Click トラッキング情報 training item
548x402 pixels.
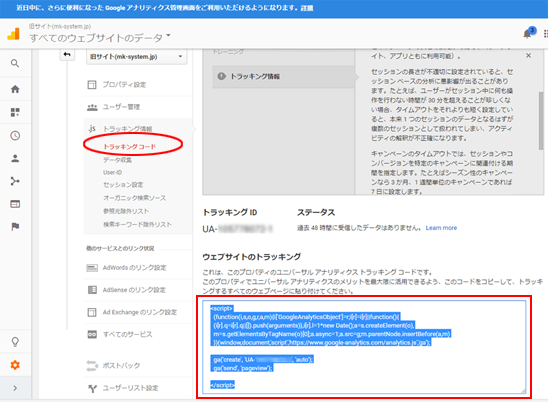point(284,76)
